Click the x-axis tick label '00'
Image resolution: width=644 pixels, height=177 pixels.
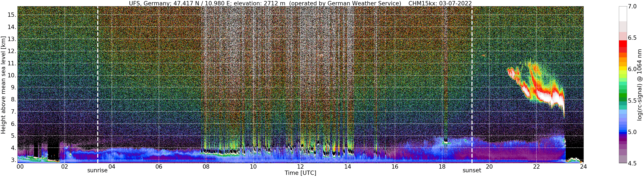(20, 166)
